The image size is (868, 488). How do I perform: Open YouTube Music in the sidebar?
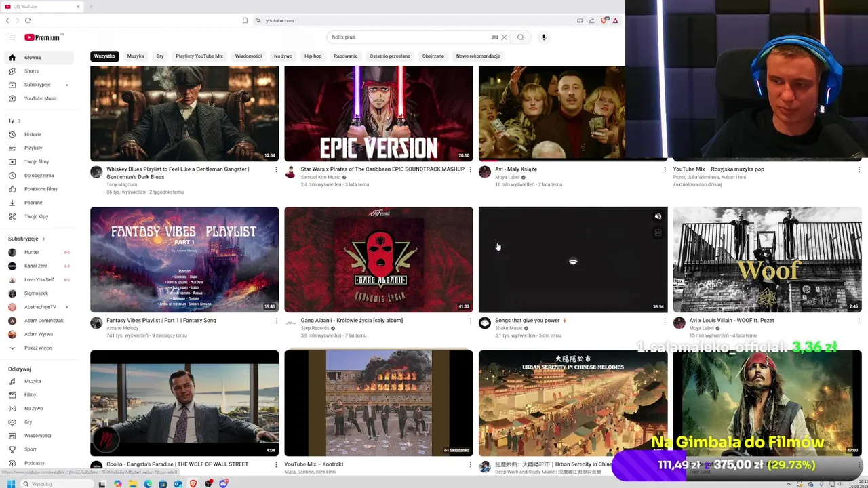(x=38, y=98)
